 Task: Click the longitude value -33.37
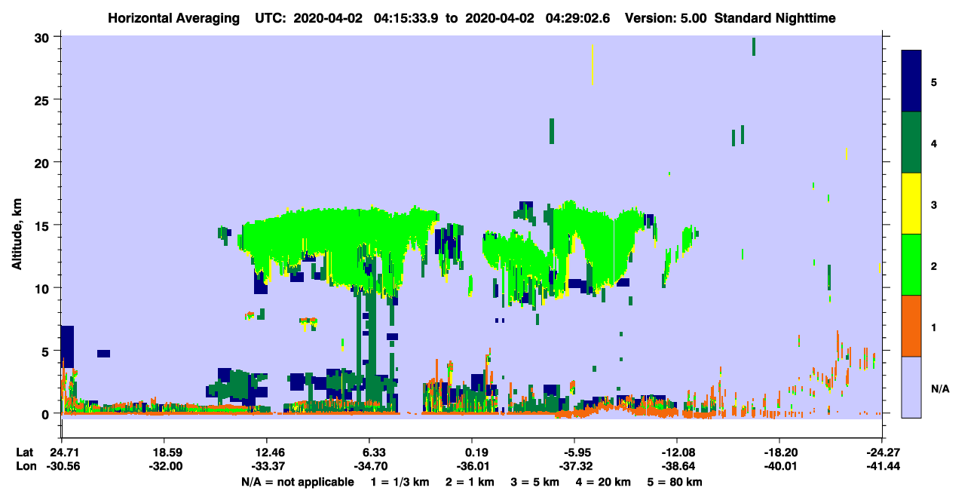point(267,466)
